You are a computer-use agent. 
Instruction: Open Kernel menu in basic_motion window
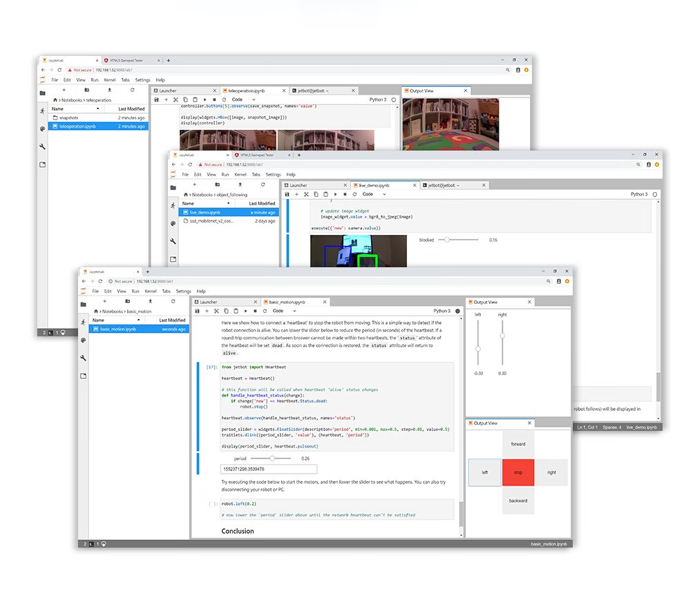click(x=151, y=291)
